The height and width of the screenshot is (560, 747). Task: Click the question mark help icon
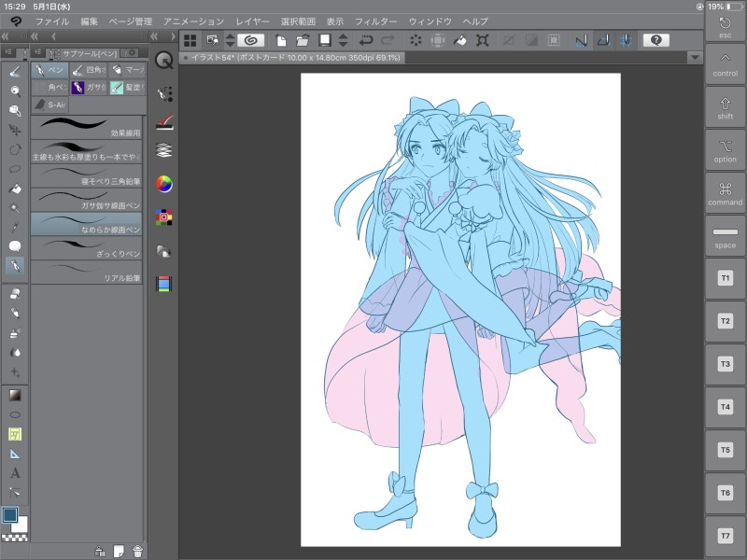point(656,40)
